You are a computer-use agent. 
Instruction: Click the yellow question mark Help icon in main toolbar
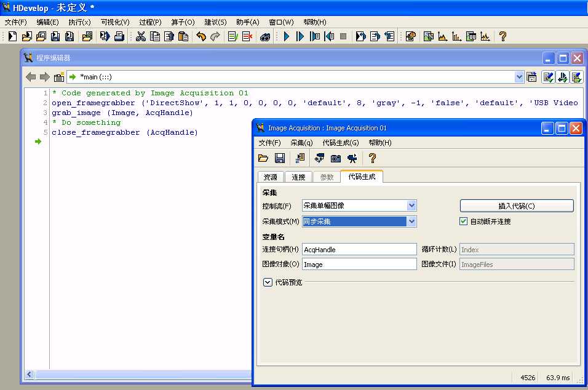pyautogui.click(x=503, y=36)
